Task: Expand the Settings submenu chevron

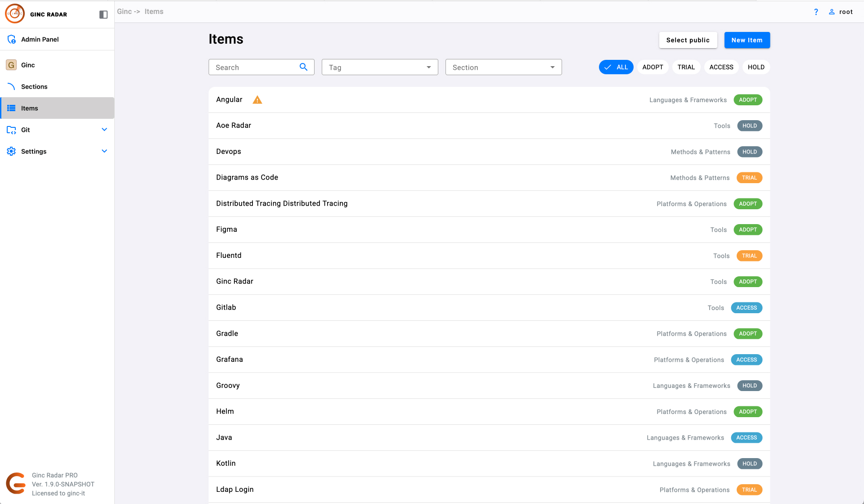Action: (104, 151)
